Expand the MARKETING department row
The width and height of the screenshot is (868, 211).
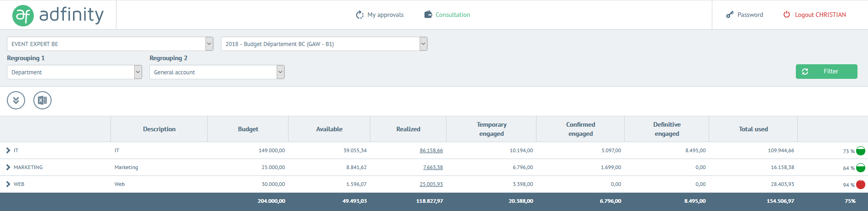click(8, 167)
